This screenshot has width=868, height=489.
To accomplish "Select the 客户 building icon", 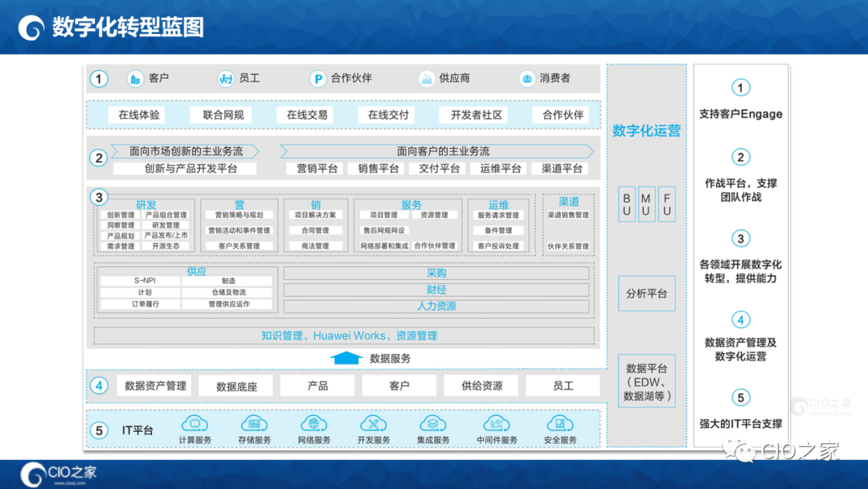I will [133, 78].
